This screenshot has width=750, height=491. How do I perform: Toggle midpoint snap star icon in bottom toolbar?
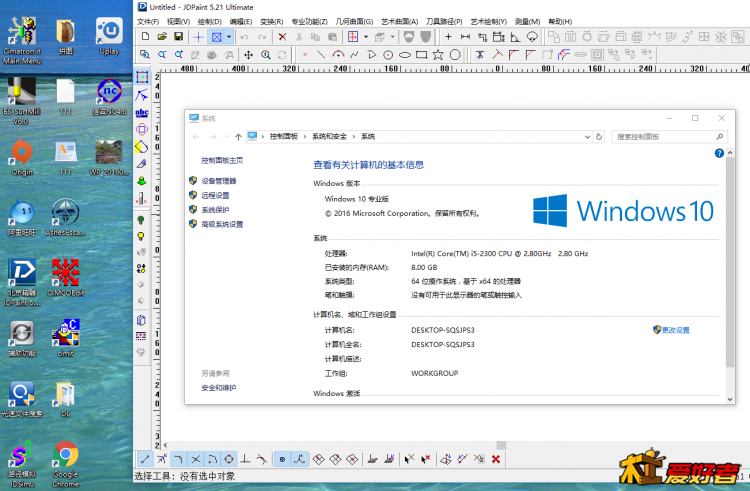pos(162,459)
